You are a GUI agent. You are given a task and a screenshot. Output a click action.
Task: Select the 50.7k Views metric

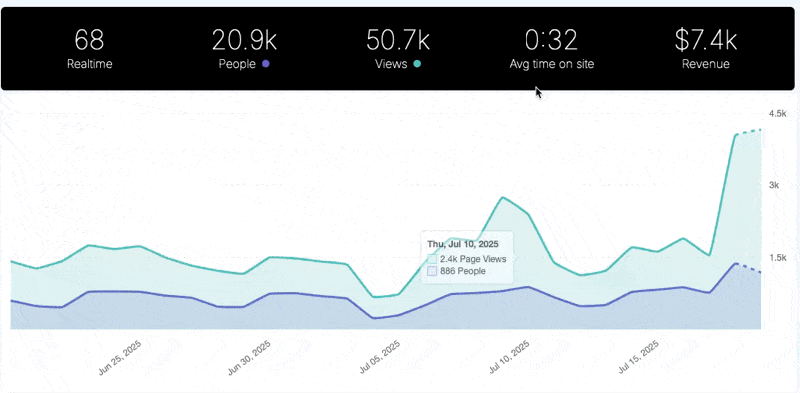(398, 48)
